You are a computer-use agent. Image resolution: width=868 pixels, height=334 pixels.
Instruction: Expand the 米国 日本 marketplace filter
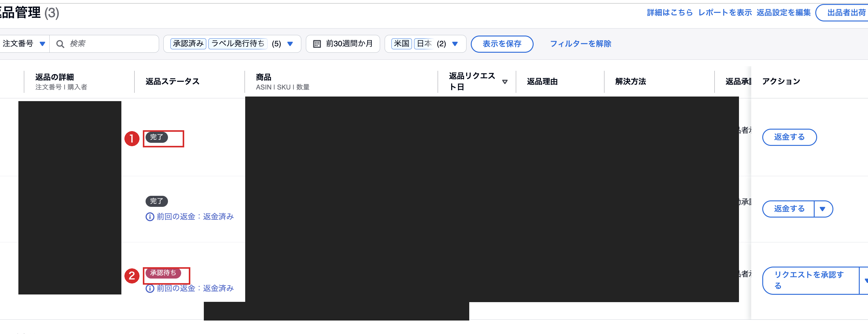tap(455, 44)
